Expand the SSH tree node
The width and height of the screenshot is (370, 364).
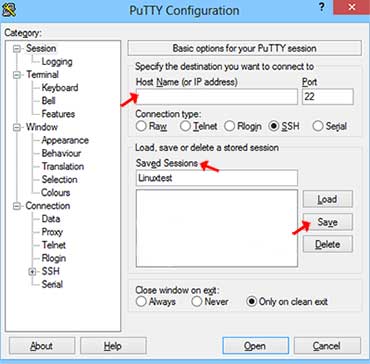32,272
